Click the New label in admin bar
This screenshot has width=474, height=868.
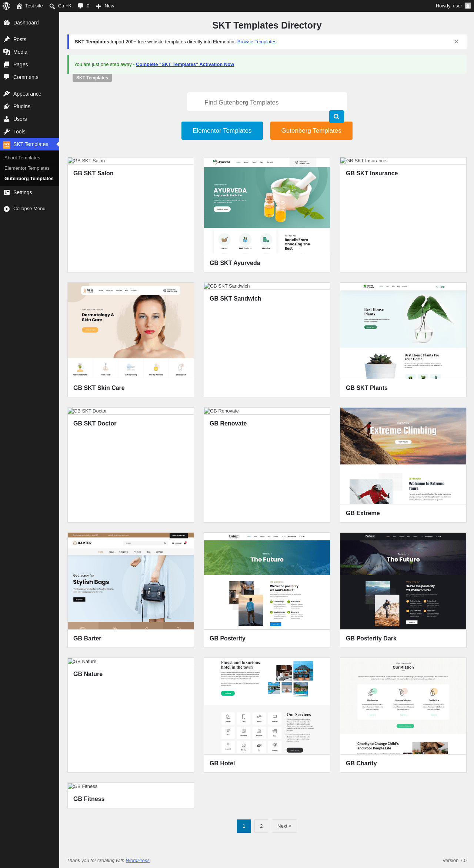(x=109, y=6)
